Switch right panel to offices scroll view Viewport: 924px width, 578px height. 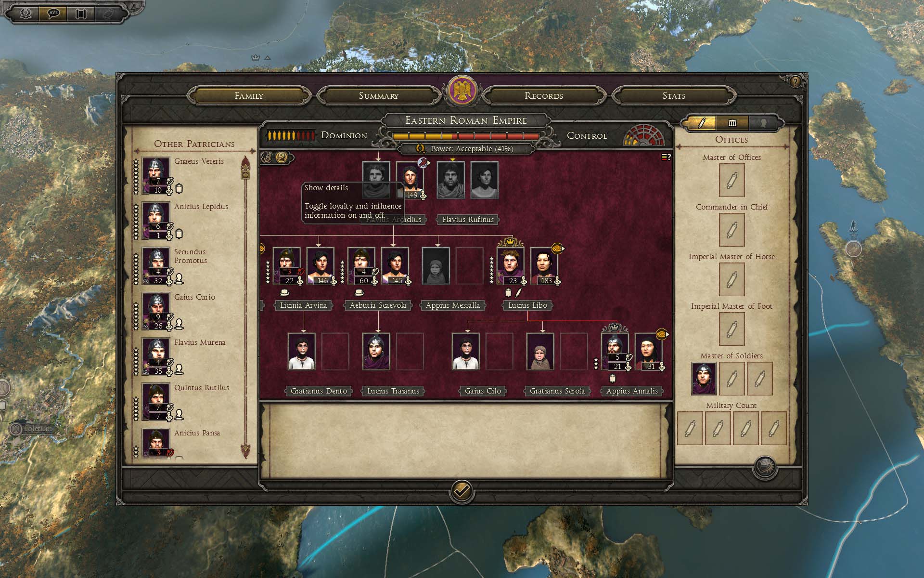[x=701, y=123]
